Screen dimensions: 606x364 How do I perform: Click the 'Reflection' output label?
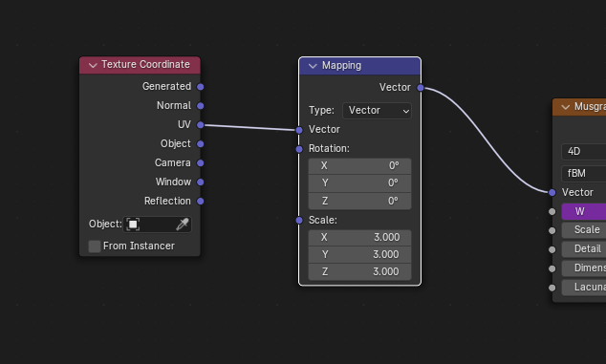167,201
